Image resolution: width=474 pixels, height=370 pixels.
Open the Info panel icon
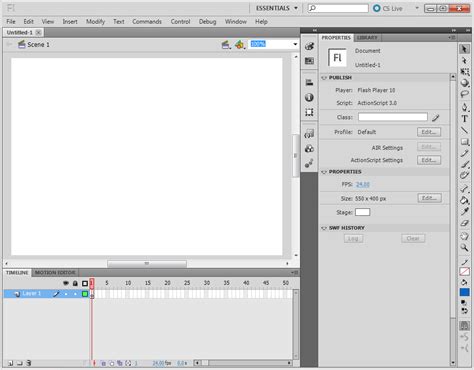pos(309,97)
